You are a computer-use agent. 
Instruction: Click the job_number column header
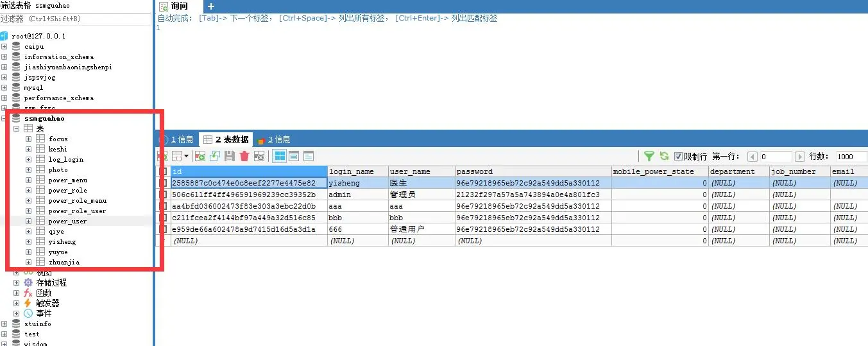pos(800,171)
